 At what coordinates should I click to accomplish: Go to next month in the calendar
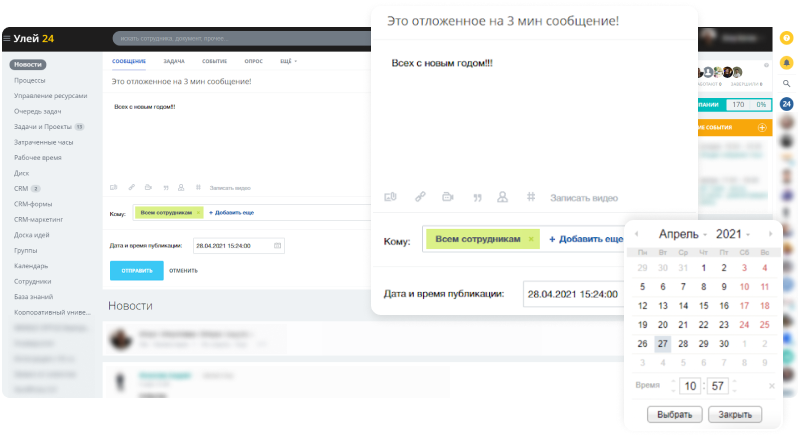769,234
